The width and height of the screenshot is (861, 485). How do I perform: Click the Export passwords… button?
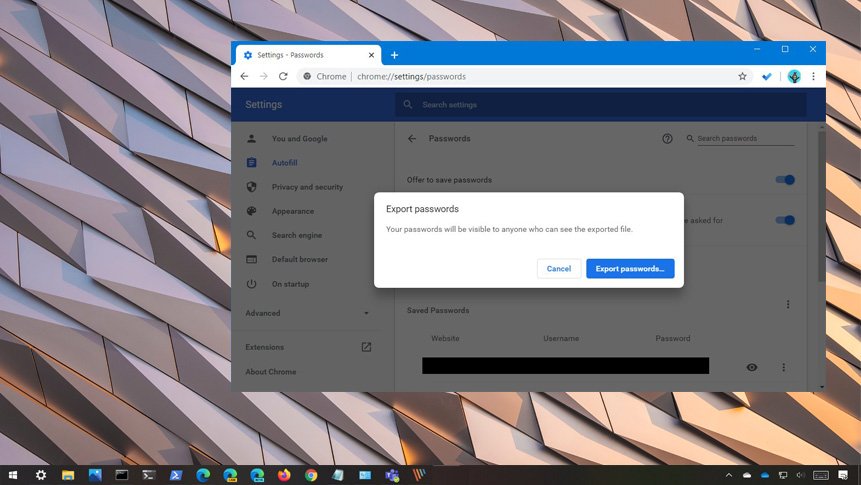pyautogui.click(x=630, y=268)
